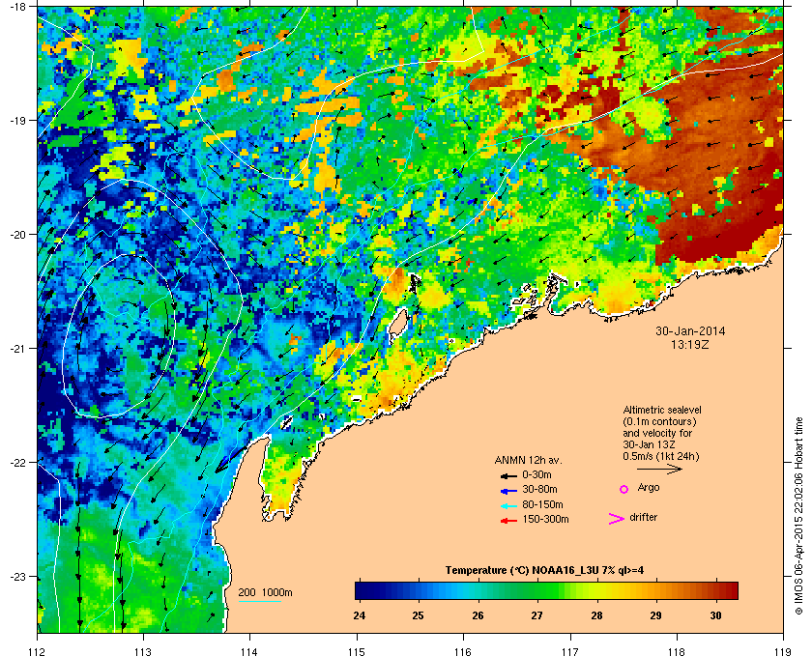Click the '0-30m' depth label
Screen dimensions: 812x657
tap(537, 474)
